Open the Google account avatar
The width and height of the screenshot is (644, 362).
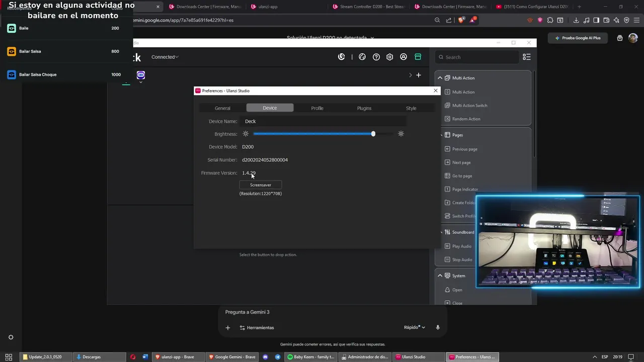pos(633,38)
